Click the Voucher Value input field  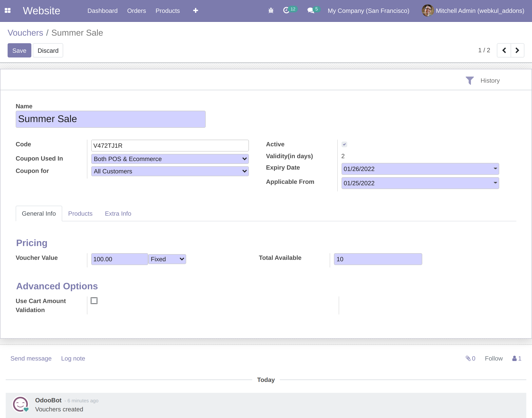click(119, 259)
